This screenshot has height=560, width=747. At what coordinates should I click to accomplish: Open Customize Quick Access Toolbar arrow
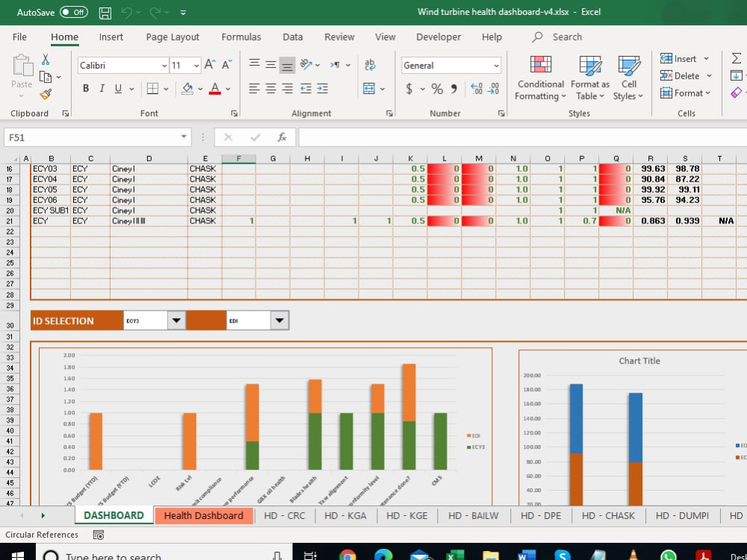(183, 13)
